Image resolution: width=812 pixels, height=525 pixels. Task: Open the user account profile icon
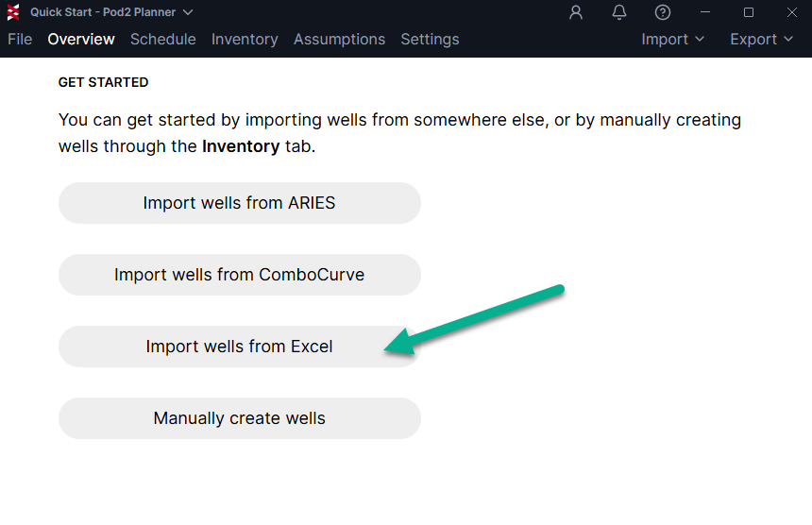click(x=575, y=12)
